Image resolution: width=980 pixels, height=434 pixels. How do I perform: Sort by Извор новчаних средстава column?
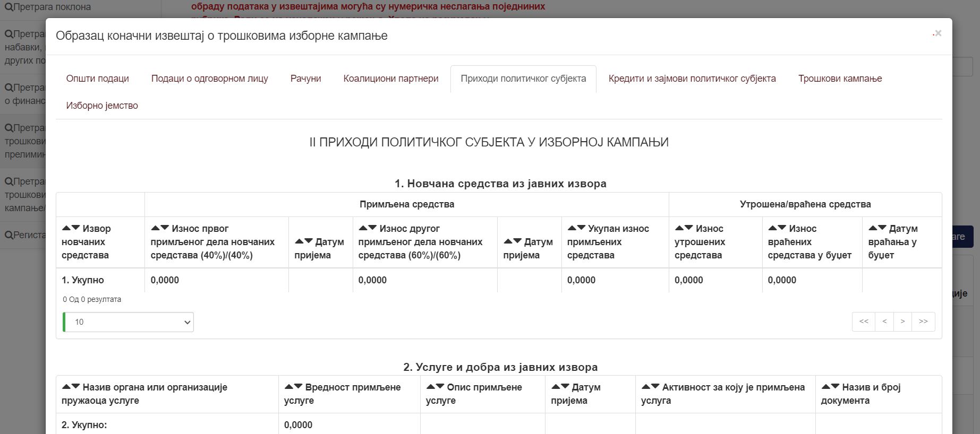(71, 228)
